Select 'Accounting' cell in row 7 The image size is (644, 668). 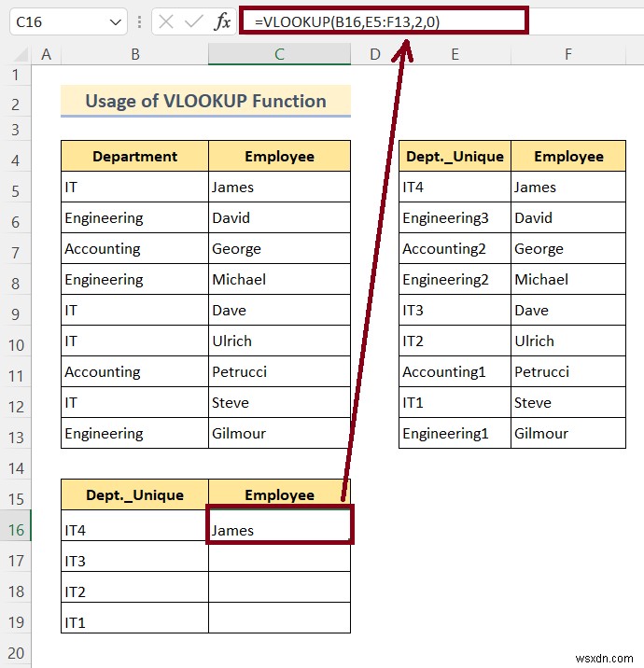pos(134,248)
